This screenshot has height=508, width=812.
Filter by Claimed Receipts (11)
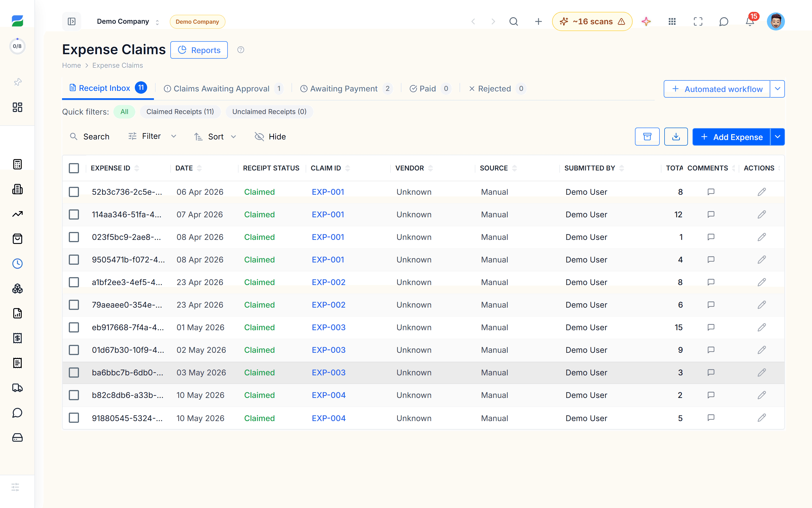tap(180, 111)
